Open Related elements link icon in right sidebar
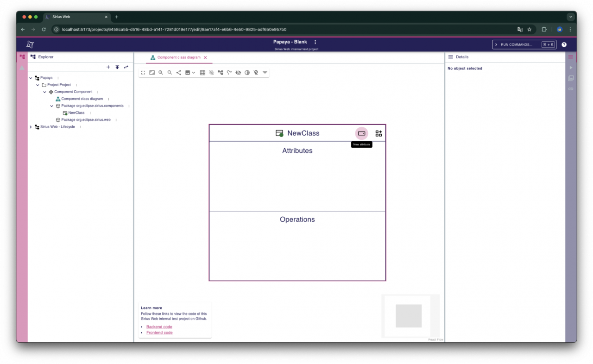The height and width of the screenshot is (364, 593). coord(571,88)
